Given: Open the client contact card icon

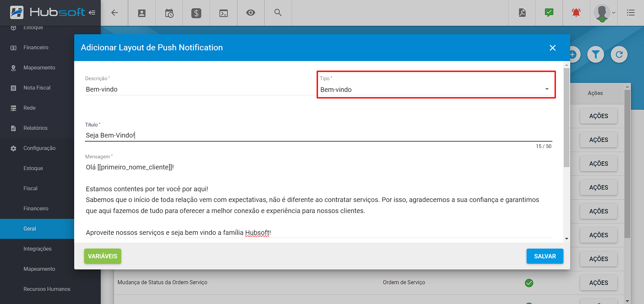Looking at the screenshot, I should click(x=142, y=13).
